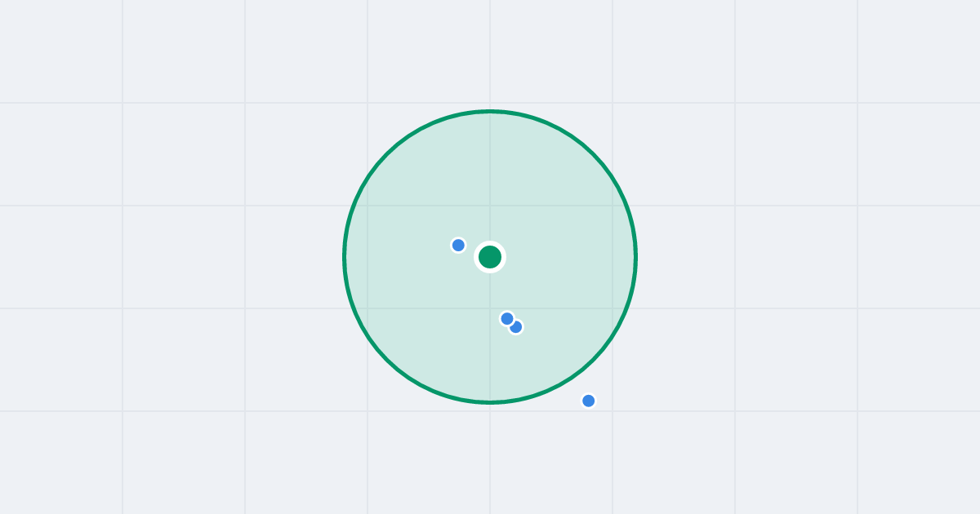Click the leftmost point of the green circle outline

[345, 257]
